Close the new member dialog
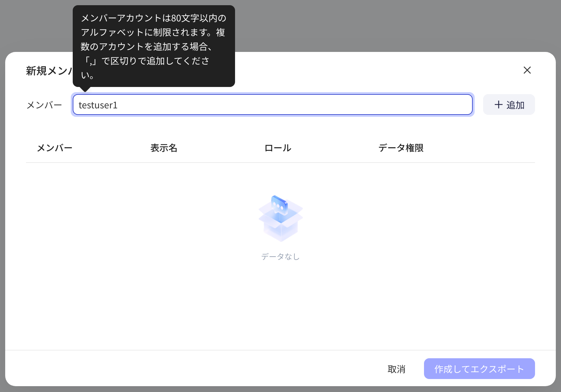The width and height of the screenshot is (561, 392). click(527, 70)
